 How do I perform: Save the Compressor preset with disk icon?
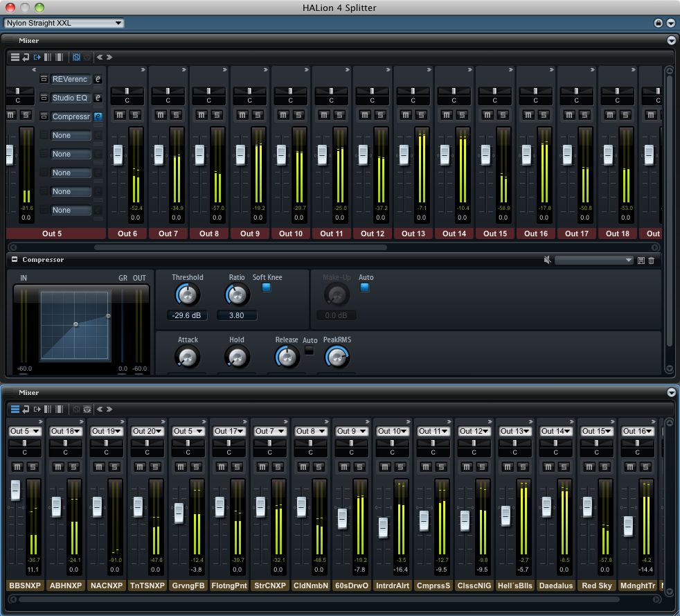point(641,261)
